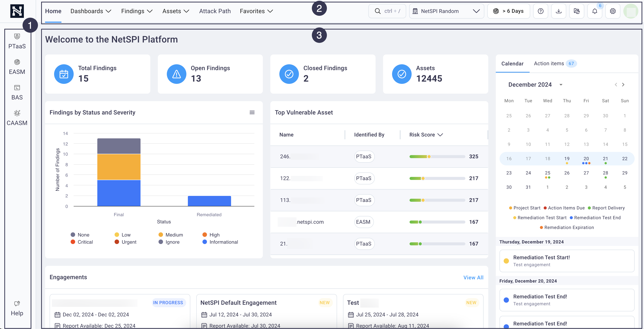Click the download icon in toolbar

click(x=559, y=11)
